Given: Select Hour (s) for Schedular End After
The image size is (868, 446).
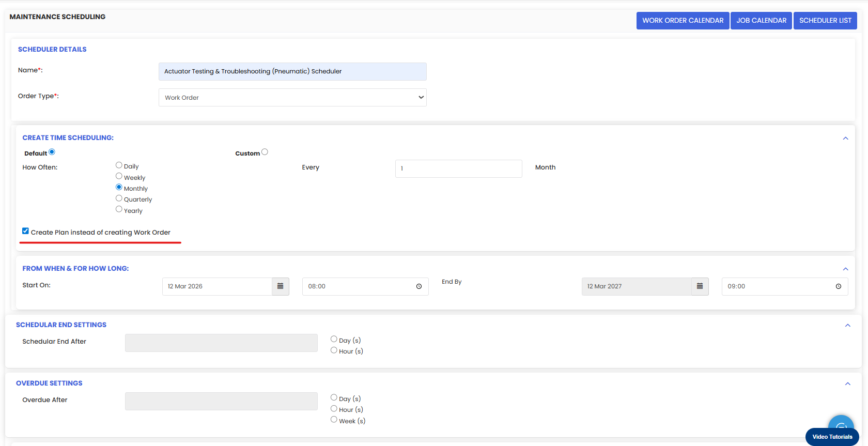Looking at the screenshot, I should click(x=334, y=350).
